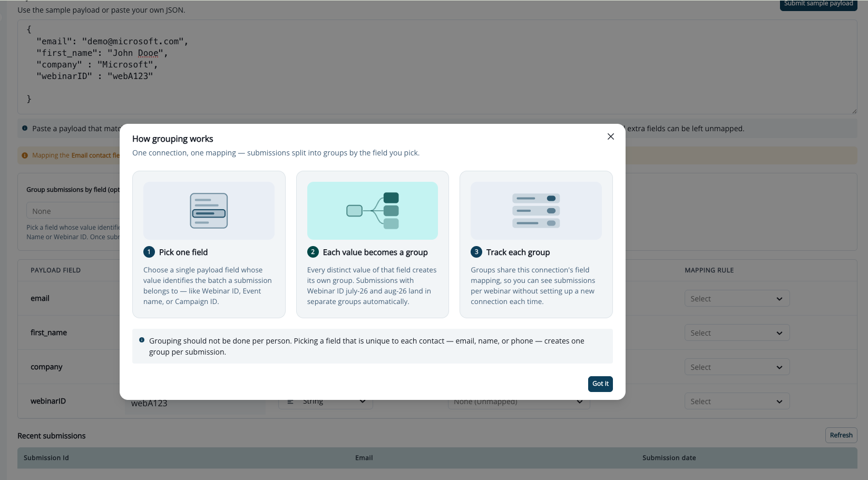Click the webinarID payload field row label
Image resolution: width=868 pixels, height=480 pixels.
pos(48,401)
